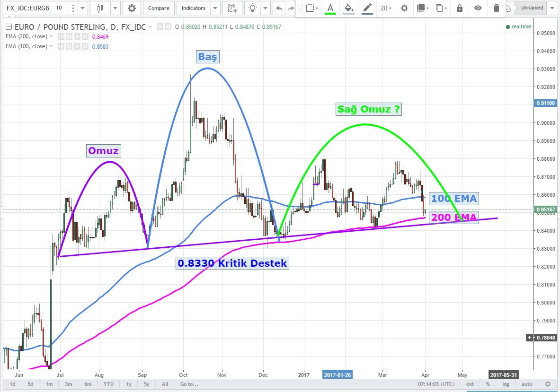Open the lightbulb ideas icon
Image resolution: width=560 pixels, height=392 pixels.
coord(254,8)
